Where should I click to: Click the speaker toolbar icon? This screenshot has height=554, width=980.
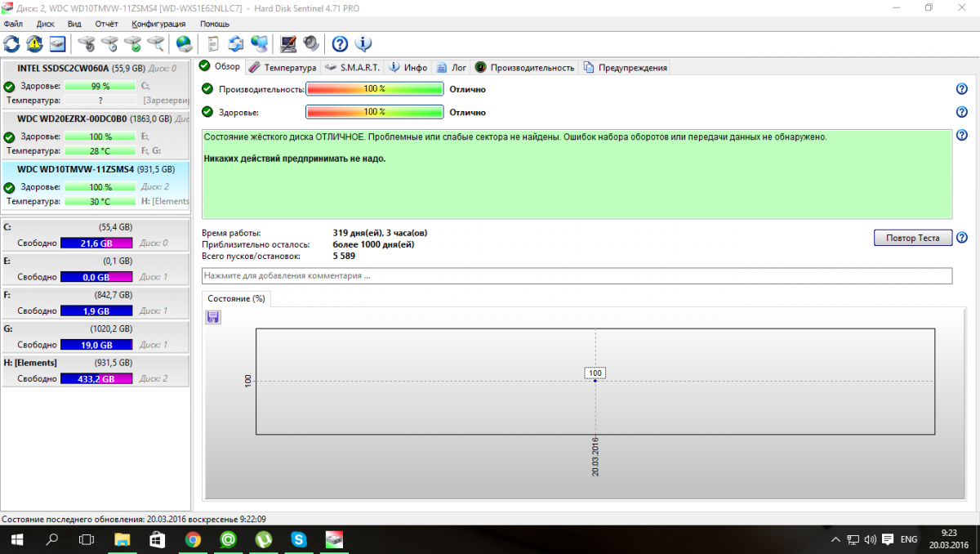click(x=311, y=43)
